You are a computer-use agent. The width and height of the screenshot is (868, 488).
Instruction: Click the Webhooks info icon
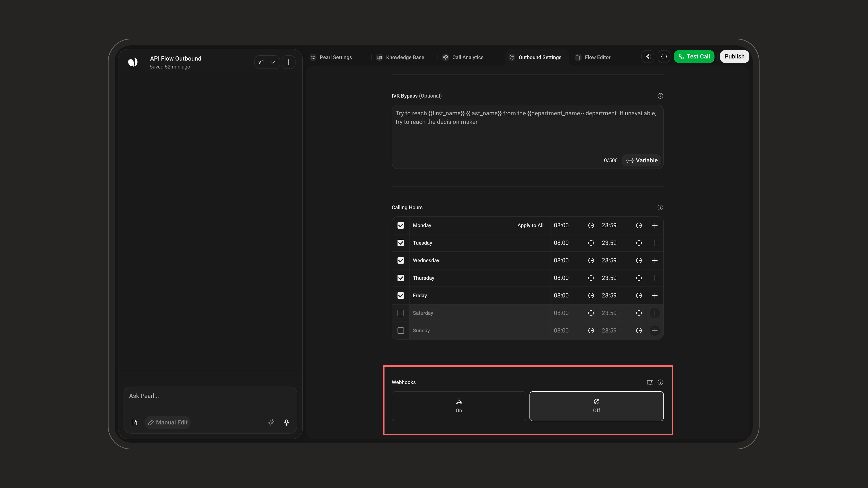660,382
